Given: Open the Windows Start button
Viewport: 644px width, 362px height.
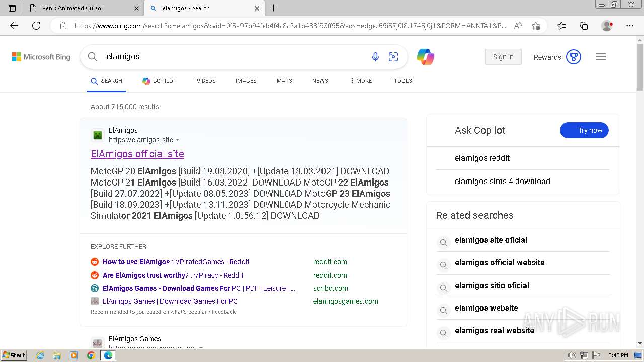Looking at the screenshot, I should point(14,355).
